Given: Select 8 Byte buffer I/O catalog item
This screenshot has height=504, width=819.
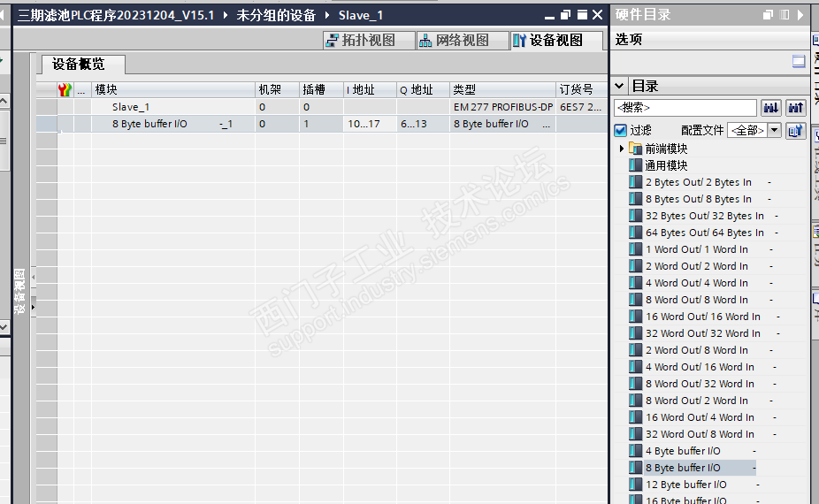Looking at the screenshot, I should pos(683,468).
